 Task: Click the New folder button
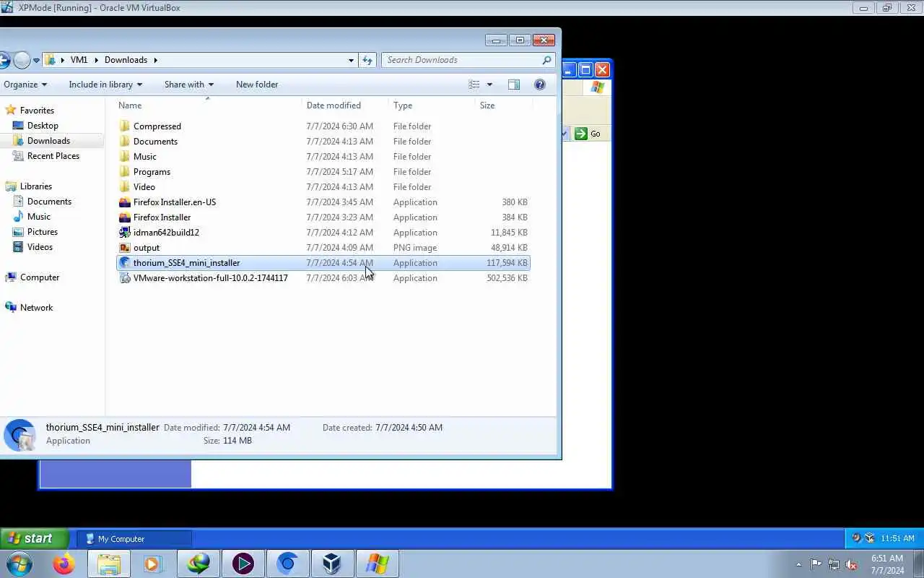tap(257, 85)
